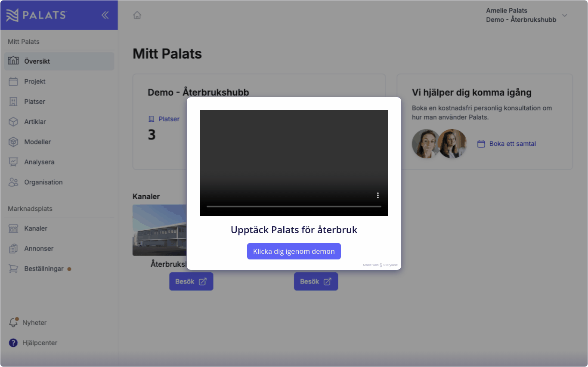
Task: Open Annonser in the sidebar
Action: pyautogui.click(x=39, y=249)
